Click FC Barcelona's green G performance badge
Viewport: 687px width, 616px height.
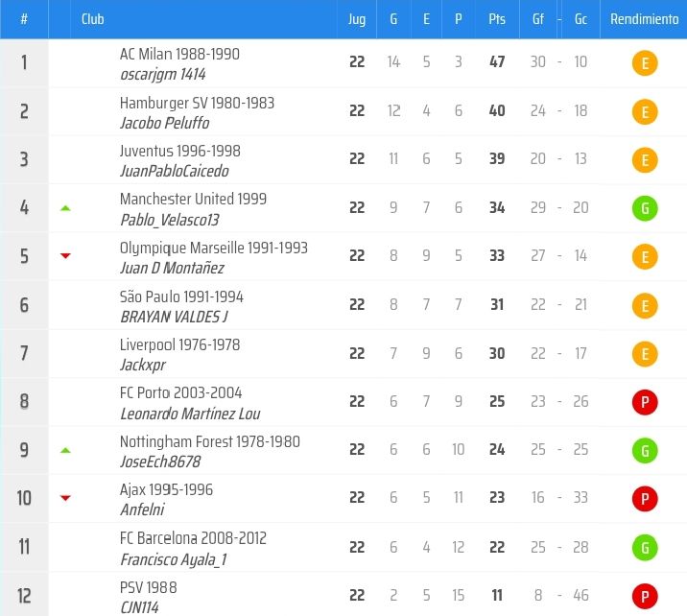pyautogui.click(x=644, y=547)
